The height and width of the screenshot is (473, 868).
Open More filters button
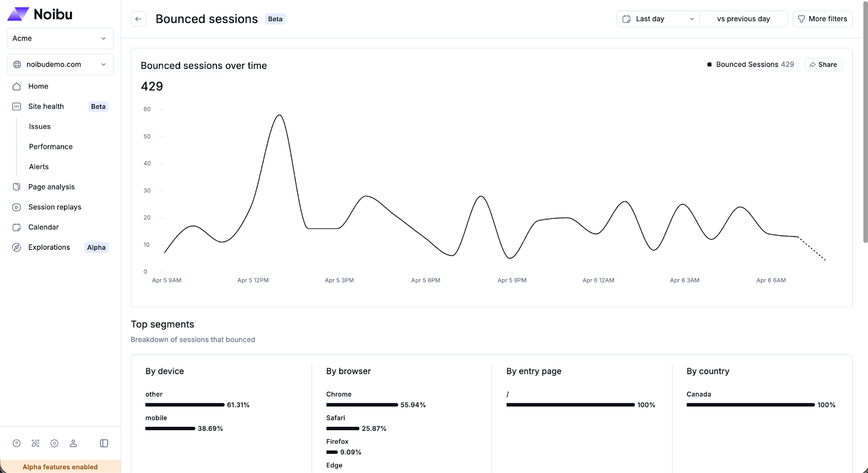pos(822,19)
